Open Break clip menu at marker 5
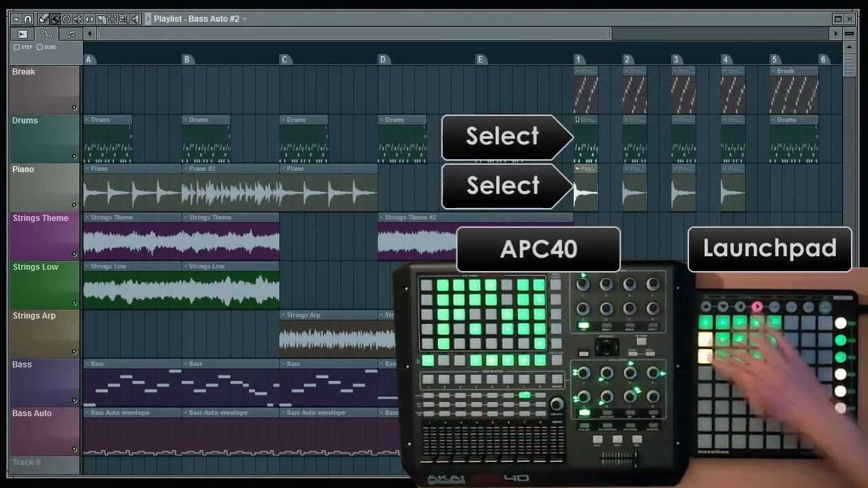The image size is (868, 488). pos(774,71)
